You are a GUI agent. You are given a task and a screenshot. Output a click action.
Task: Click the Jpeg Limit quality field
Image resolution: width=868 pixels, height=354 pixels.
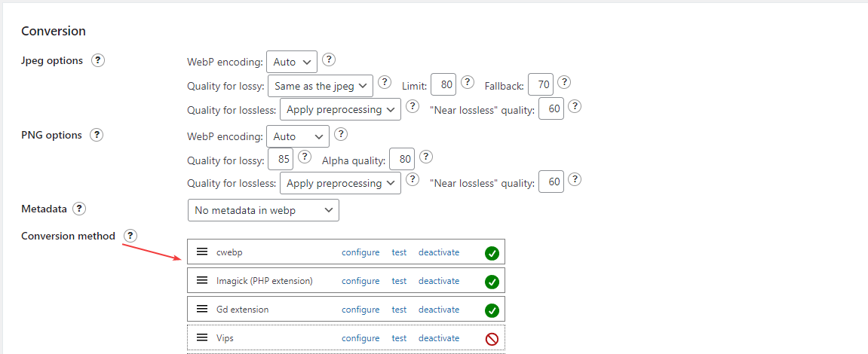pyautogui.click(x=446, y=85)
